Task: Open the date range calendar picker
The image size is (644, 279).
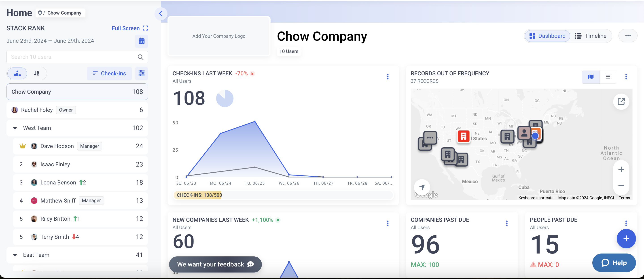Action: (x=142, y=41)
